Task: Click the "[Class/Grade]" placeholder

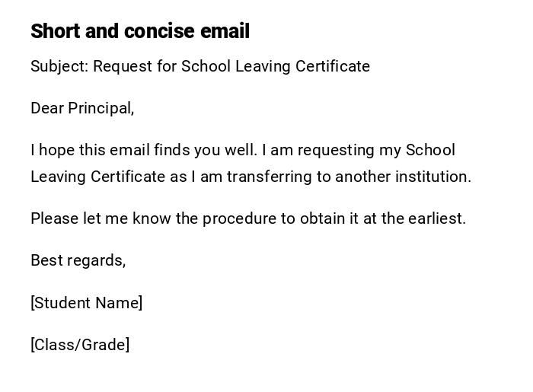Action: click(x=80, y=345)
